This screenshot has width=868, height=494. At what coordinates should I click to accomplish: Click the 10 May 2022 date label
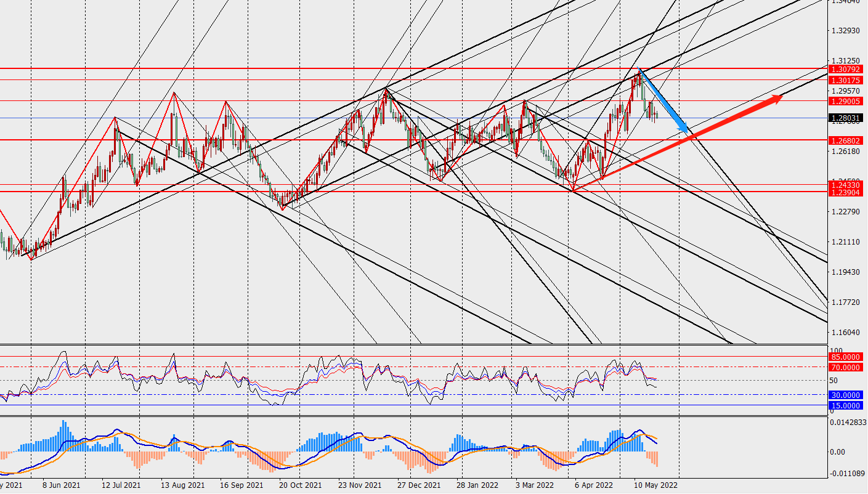click(x=657, y=485)
